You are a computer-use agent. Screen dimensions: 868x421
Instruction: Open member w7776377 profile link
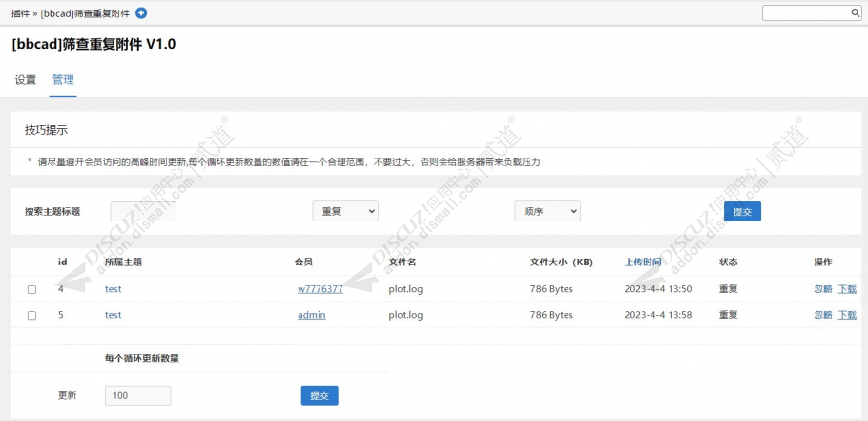320,289
